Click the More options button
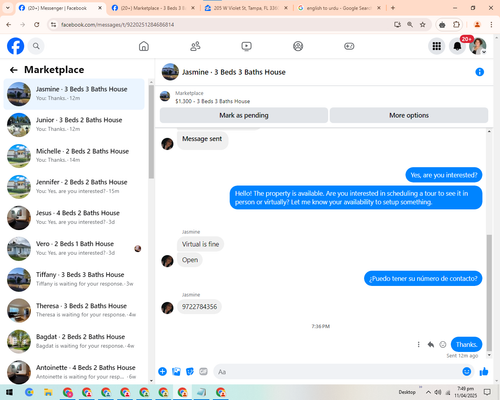The image size is (500, 400). click(409, 115)
